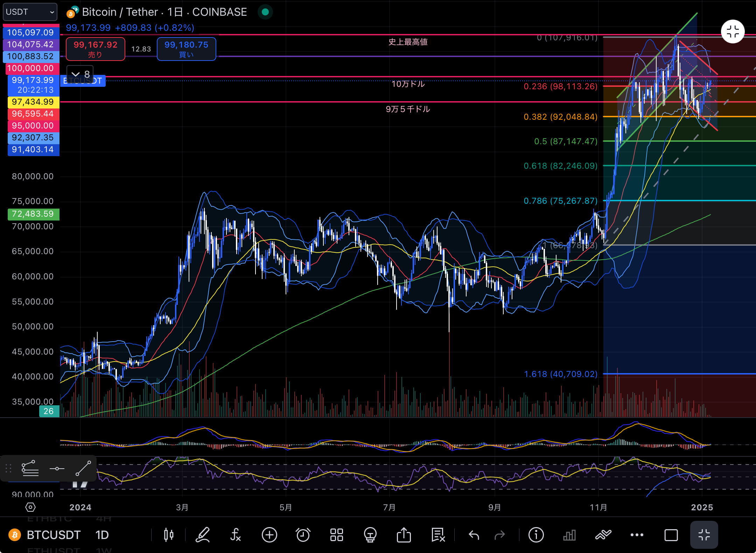Expand the collapsed indicators legend showing 8
The image size is (756, 553).
pos(80,74)
